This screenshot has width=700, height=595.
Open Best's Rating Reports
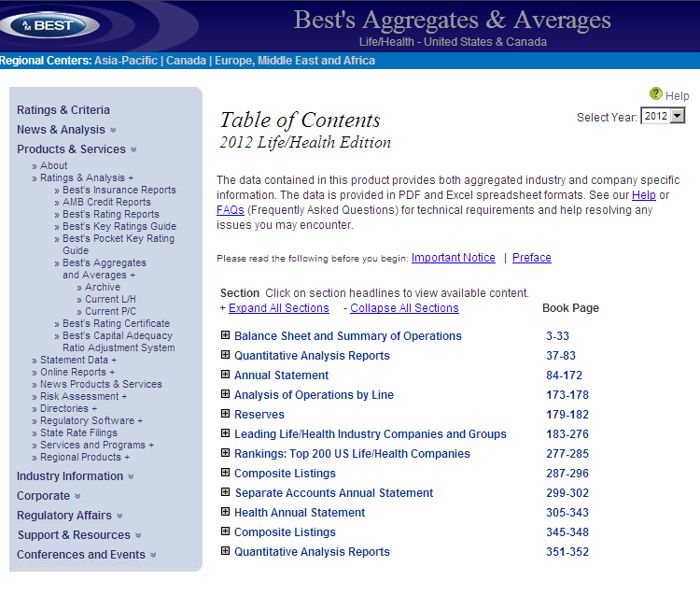[x=111, y=214]
